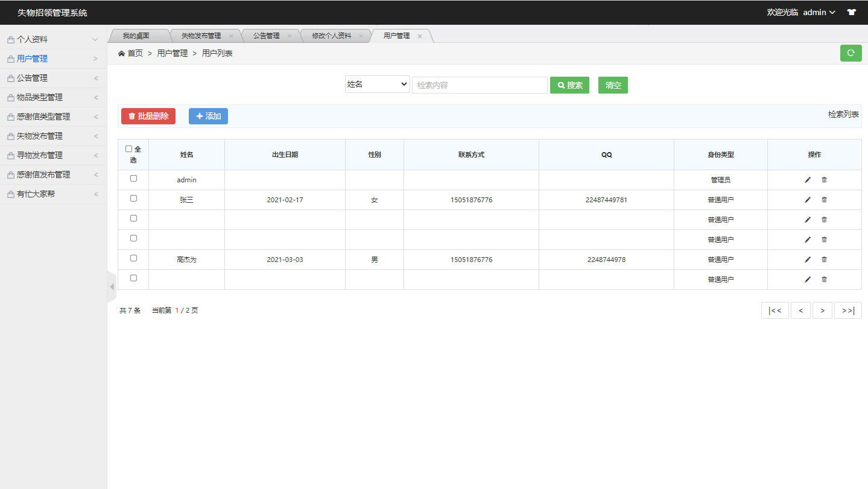Delete the admin user via trash icon
Image resolution: width=868 pixels, height=489 pixels.
pyautogui.click(x=824, y=180)
